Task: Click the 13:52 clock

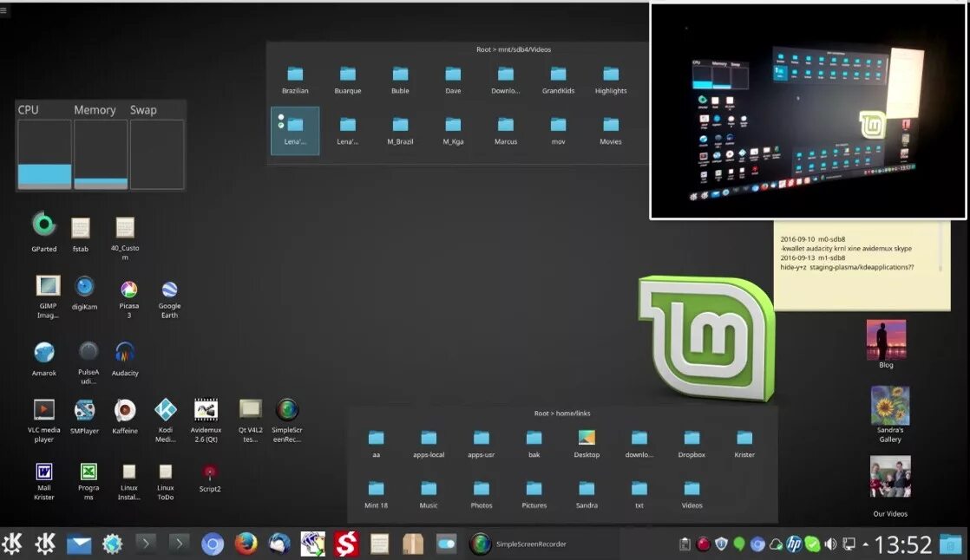Action: coord(902,544)
